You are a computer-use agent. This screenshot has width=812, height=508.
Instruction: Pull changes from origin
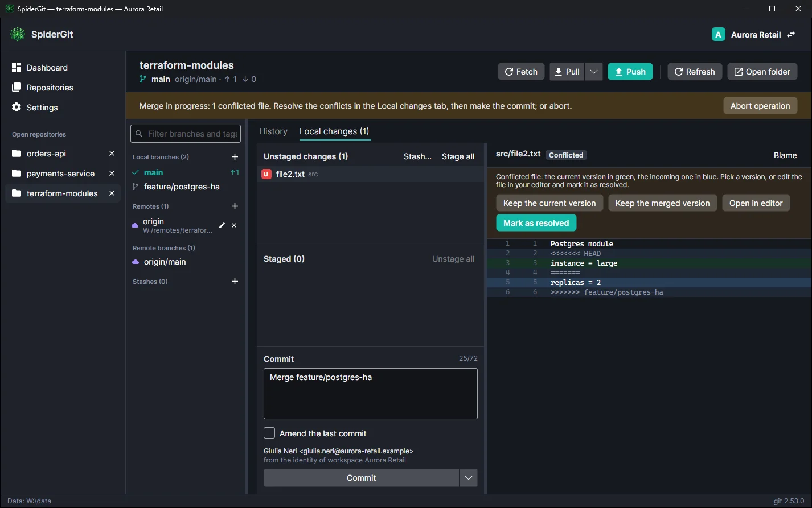click(x=567, y=72)
